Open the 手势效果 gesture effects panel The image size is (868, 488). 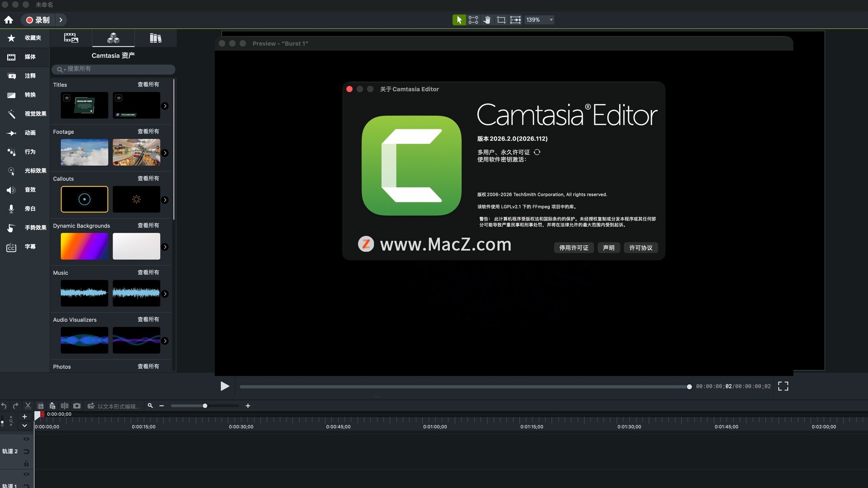(x=25, y=228)
